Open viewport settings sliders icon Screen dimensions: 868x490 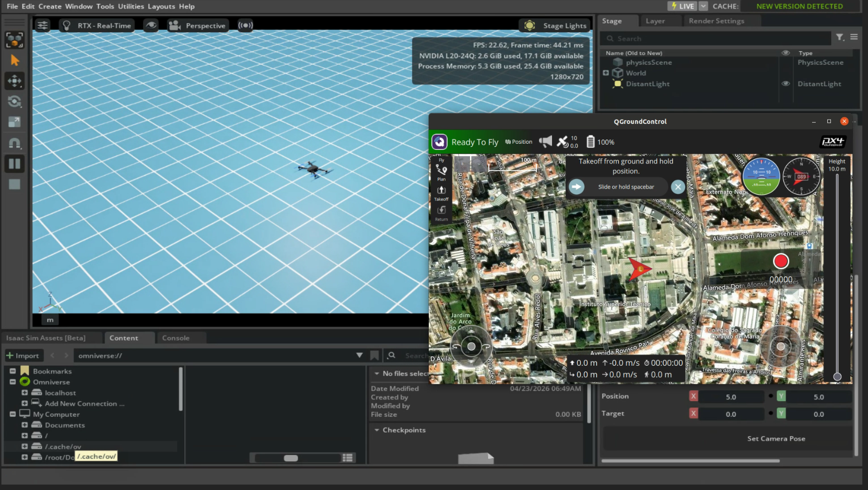[x=42, y=25]
